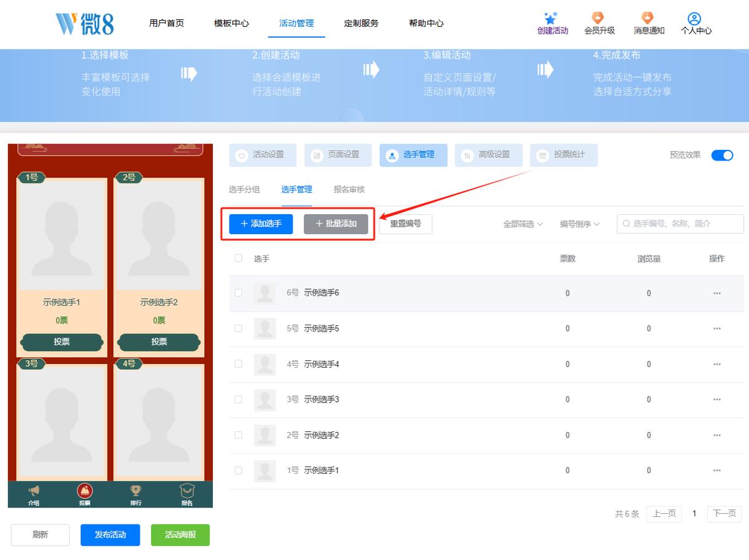
Task: Check the box for 示例选手3
Action: (238, 400)
